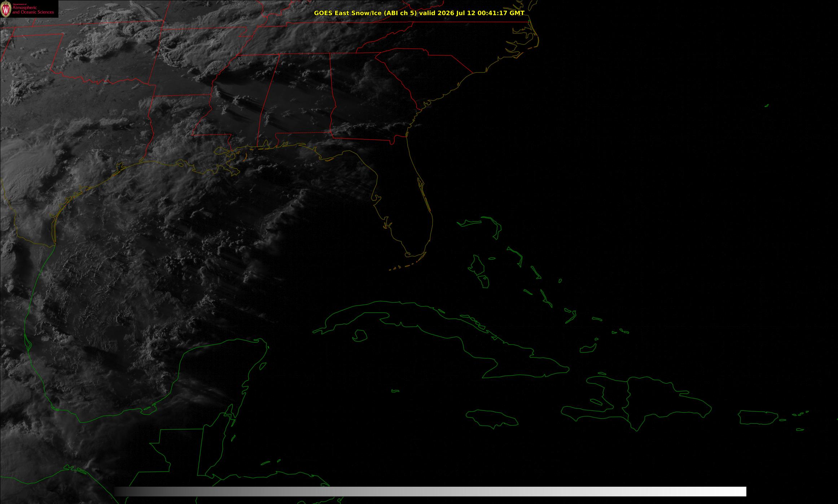Select the Puerto Rico island outline

(758, 417)
